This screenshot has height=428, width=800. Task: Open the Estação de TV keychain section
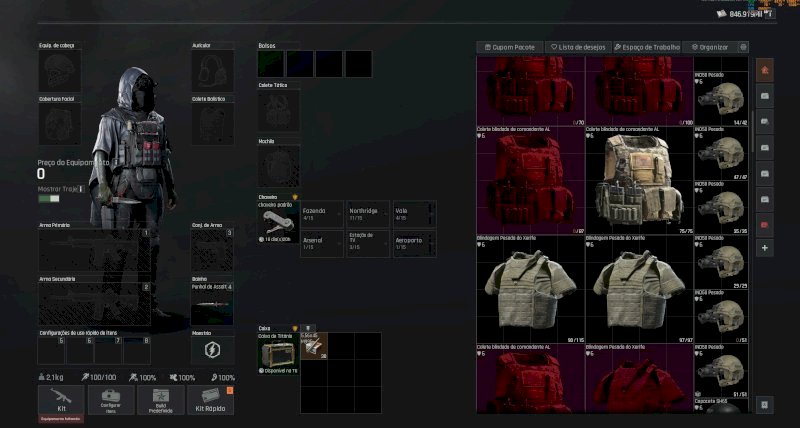pos(368,244)
